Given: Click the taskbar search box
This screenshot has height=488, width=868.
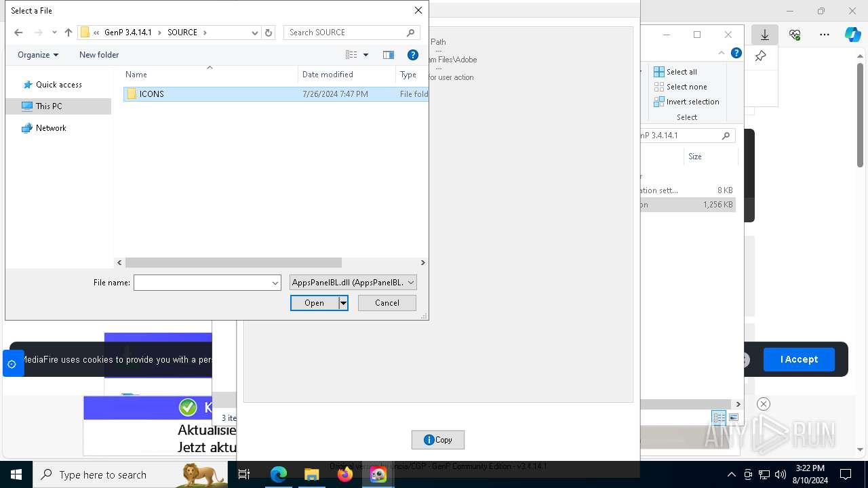Looking at the screenshot, I should tap(130, 474).
